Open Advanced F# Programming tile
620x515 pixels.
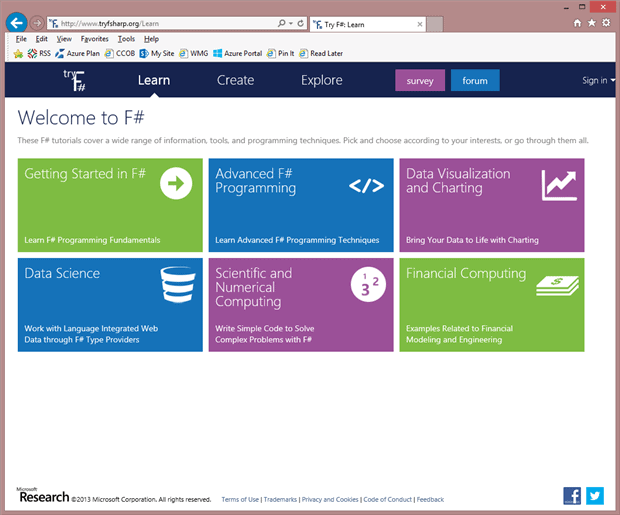(x=301, y=205)
